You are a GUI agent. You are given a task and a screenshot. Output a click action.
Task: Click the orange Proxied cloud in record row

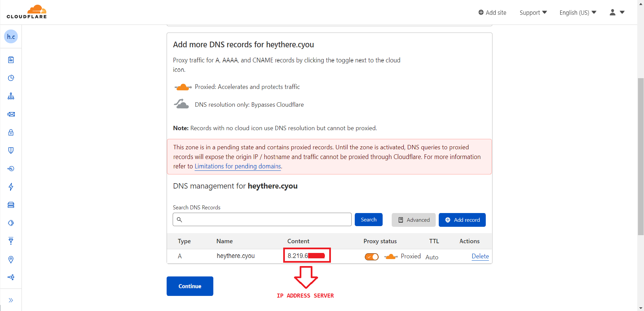pyautogui.click(x=391, y=257)
